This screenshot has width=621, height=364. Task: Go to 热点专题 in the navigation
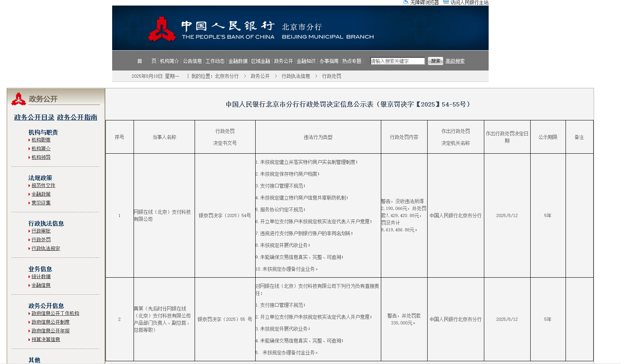(351, 61)
